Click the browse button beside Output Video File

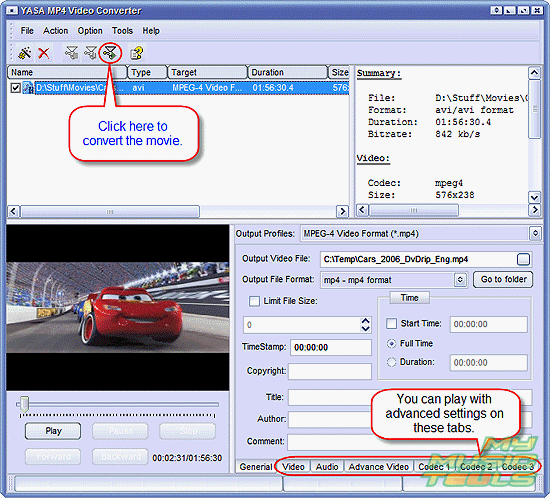pos(523,259)
